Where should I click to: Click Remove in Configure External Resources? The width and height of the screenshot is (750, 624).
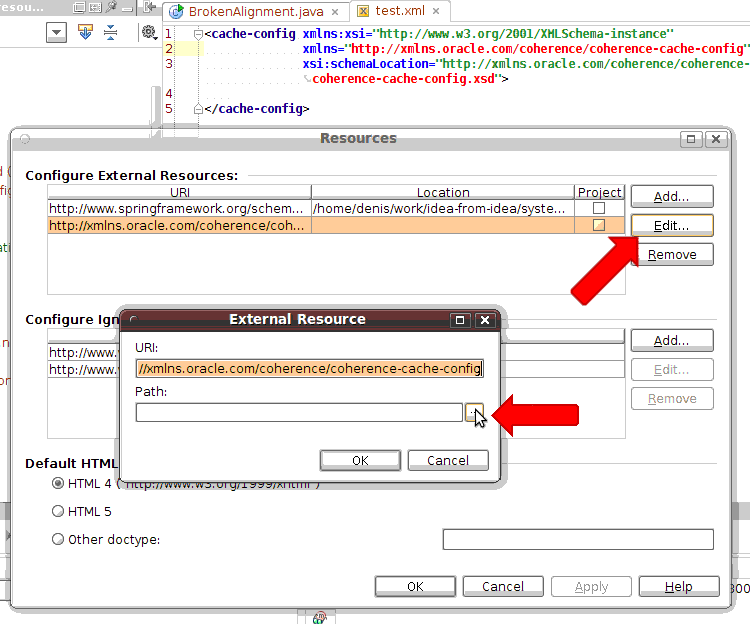pyautogui.click(x=672, y=255)
